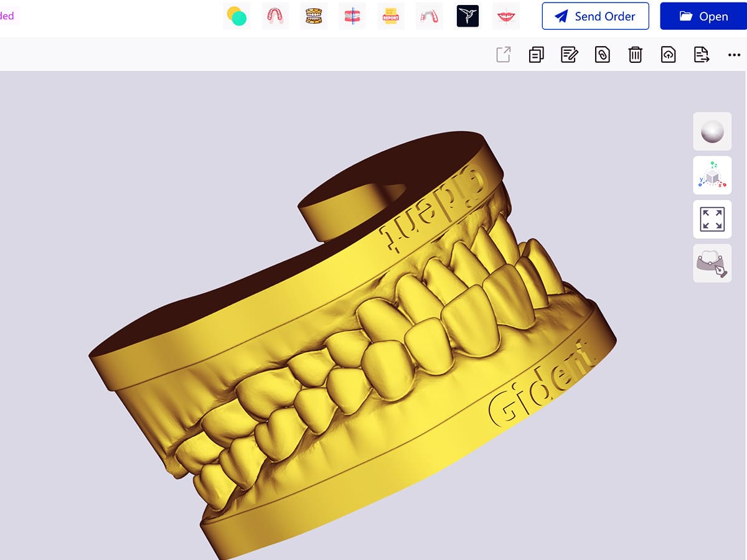
Task: Click the partial denture icon
Action: 430,16
